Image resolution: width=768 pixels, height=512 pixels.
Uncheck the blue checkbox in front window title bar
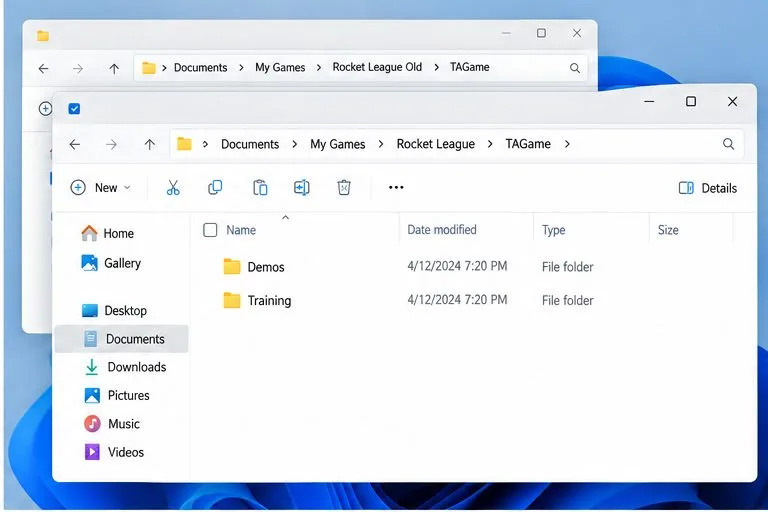pyautogui.click(x=74, y=109)
